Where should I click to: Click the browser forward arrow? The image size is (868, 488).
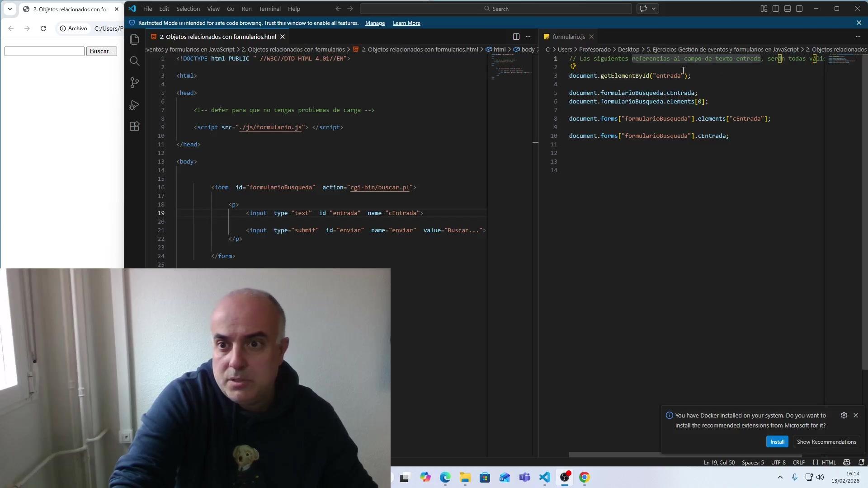point(27,28)
